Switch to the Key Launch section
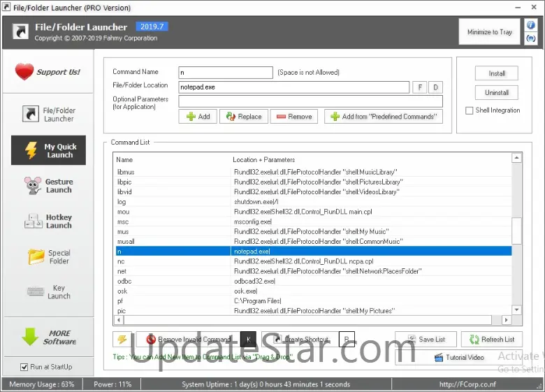The width and height of the screenshot is (545, 392). pyautogui.click(x=49, y=292)
